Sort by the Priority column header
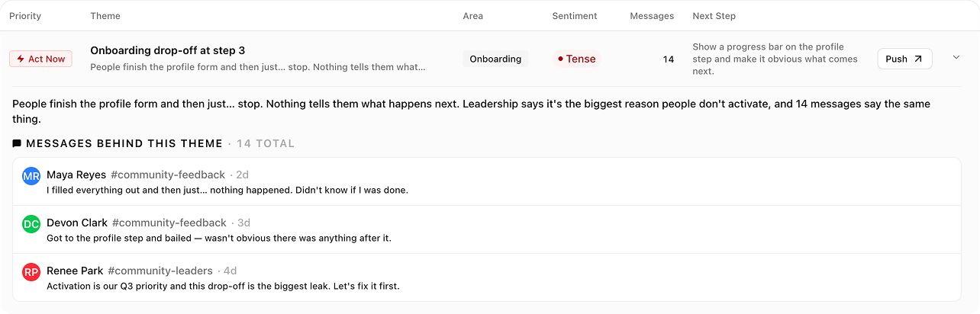Screen dimensions: 980x314 point(25,16)
